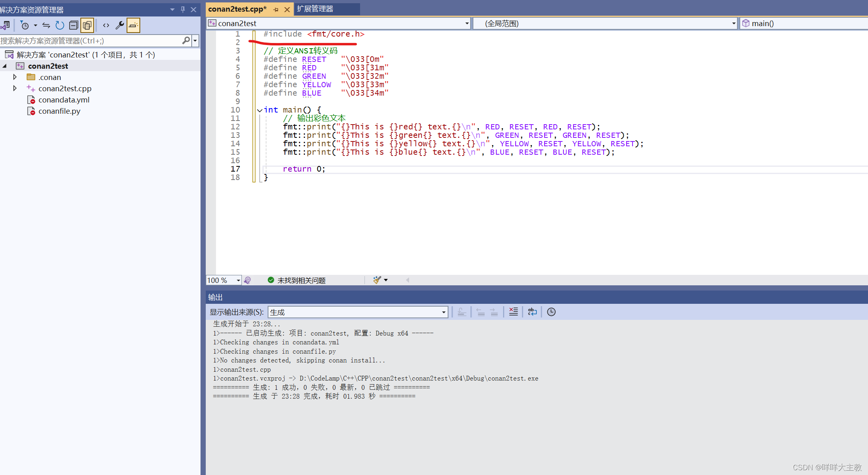Open pending changes filter dropdown arrow
The height and width of the screenshot is (475, 868).
35,25
